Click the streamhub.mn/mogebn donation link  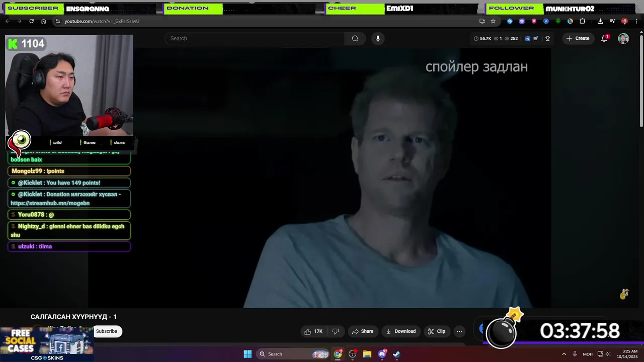point(50,204)
